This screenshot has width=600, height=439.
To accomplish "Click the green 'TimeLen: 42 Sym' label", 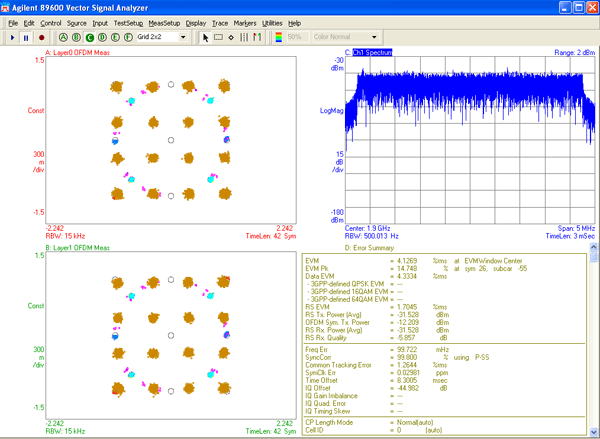I will (x=271, y=431).
